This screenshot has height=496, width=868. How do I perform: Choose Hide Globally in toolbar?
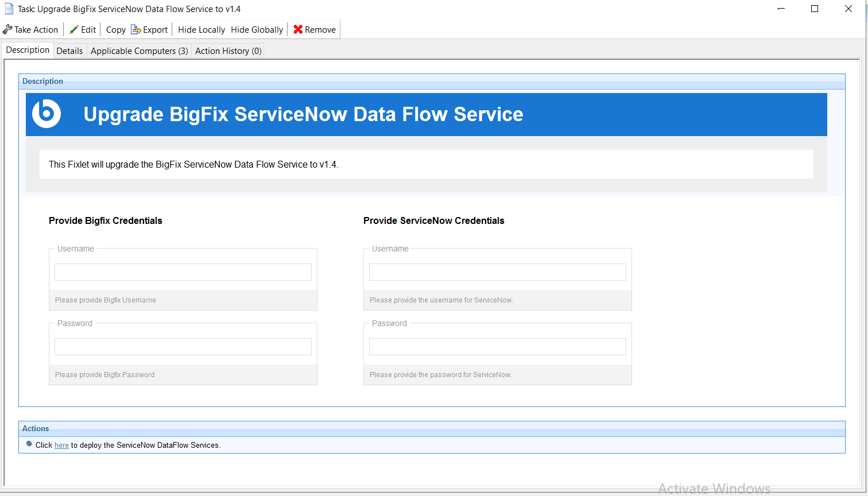257,30
